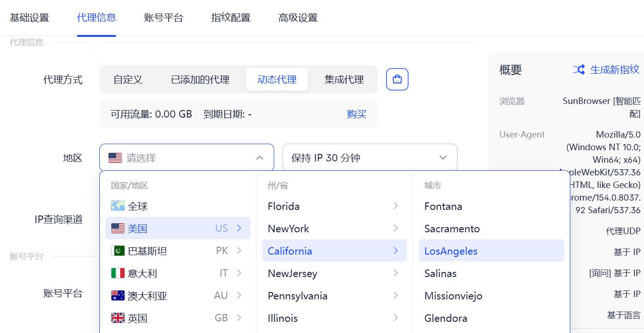Image resolution: width=644 pixels, height=333 pixels.
Task: Switch to 代理信息 tab
Action: [x=97, y=18]
